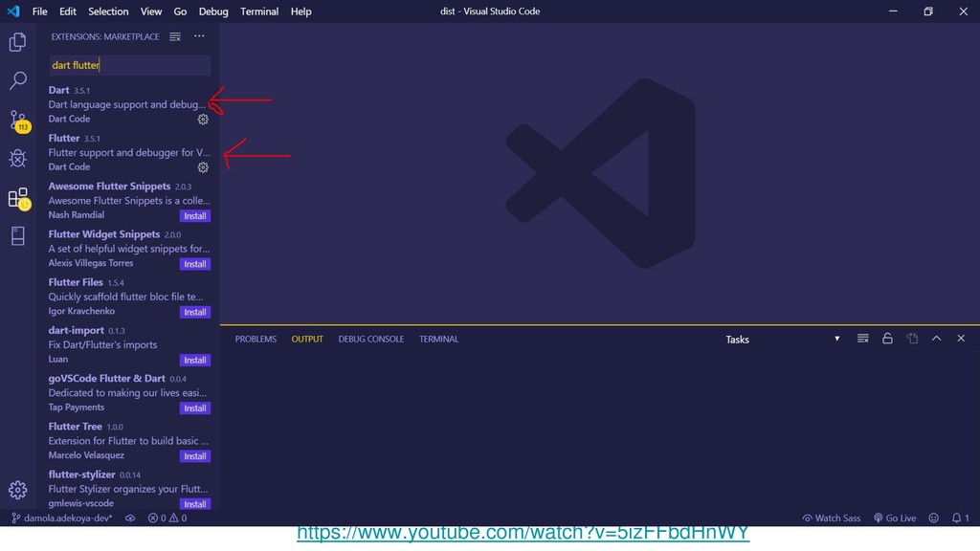Open the Debug view bug icon
Image resolution: width=980 pixels, height=551 pixels.
tap(17, 158)
